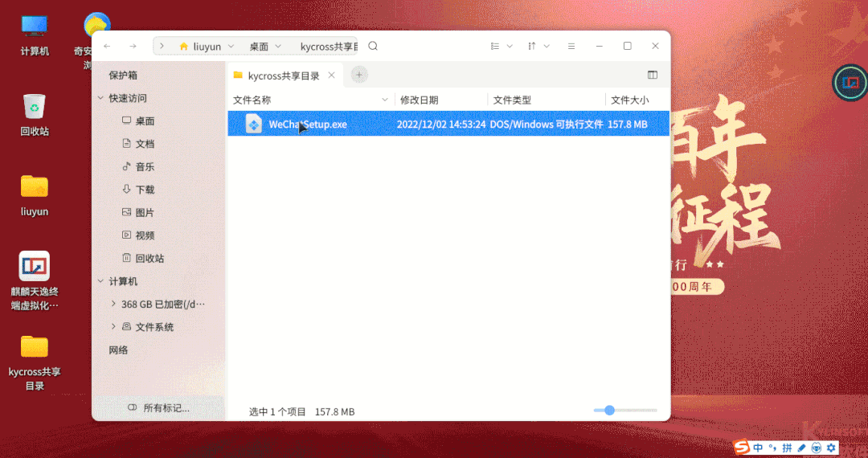Toggle the split preview pane icon

click(x=653, y=75)
